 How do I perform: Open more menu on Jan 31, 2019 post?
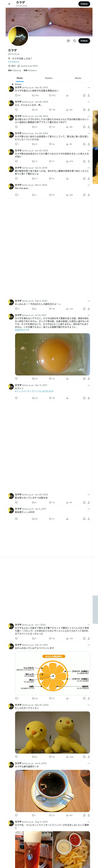coord(89,168)
